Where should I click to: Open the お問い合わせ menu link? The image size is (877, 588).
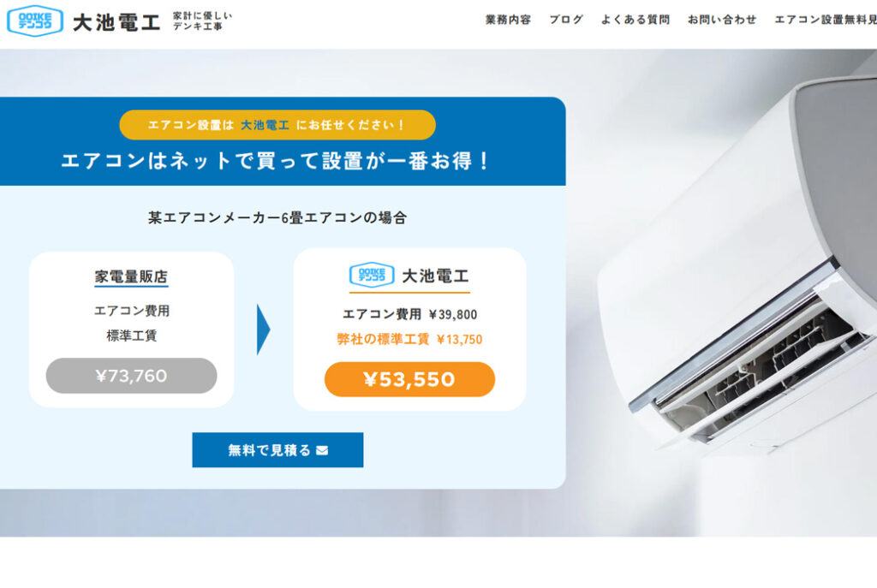[x=722, y=20]
